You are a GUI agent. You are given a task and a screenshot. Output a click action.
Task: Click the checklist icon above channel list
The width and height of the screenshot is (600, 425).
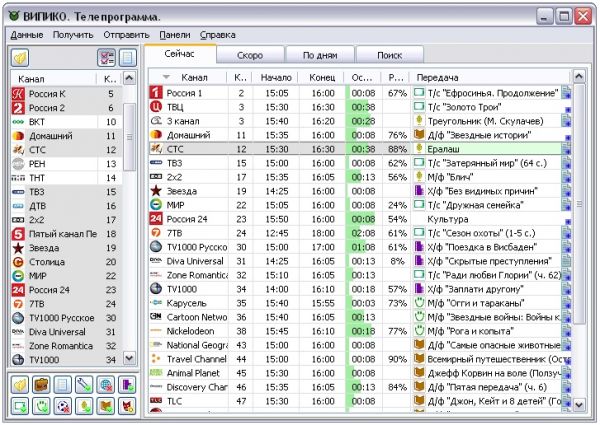point(107,58)
